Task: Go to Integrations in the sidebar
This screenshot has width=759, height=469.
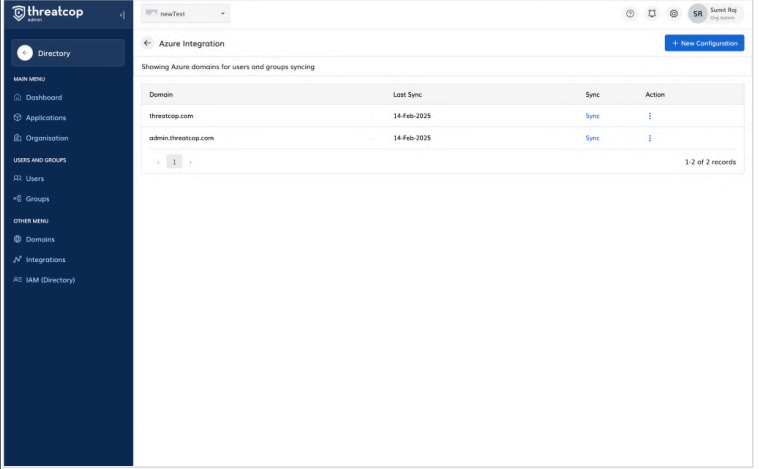Action: (x=45, y=259)
